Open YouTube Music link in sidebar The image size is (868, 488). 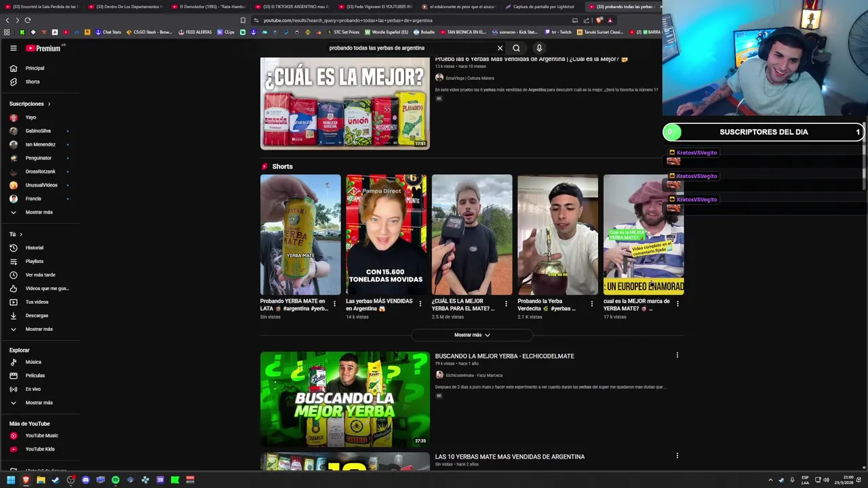41,436
